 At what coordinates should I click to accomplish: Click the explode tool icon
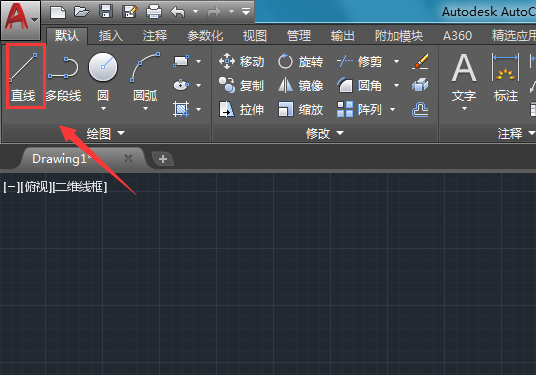click(420, 85)
